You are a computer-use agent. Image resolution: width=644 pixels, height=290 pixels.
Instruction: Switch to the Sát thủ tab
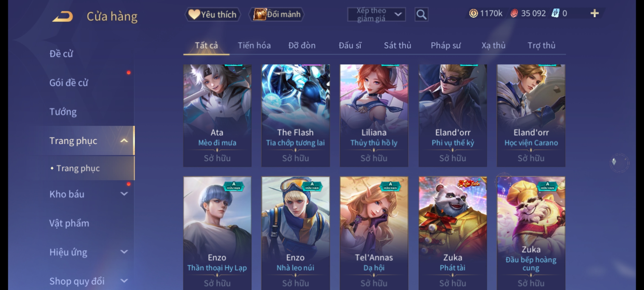point(397,46)
